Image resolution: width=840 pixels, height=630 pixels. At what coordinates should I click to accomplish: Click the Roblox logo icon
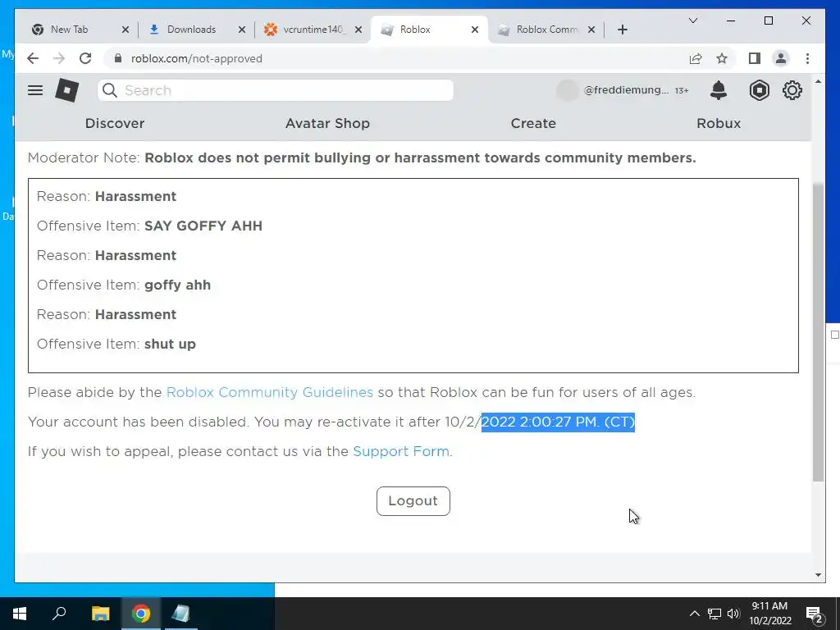click(x=67, y=90)
